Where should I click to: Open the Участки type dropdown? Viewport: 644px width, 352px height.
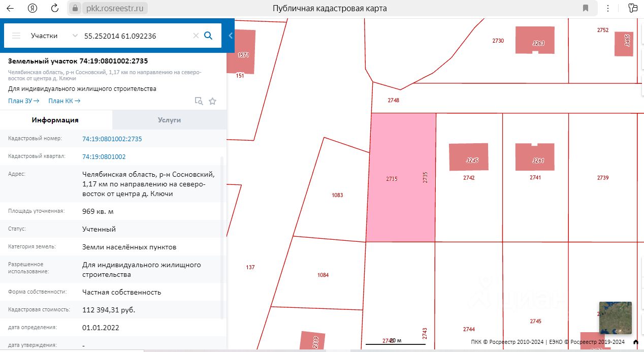pos(54,36)
